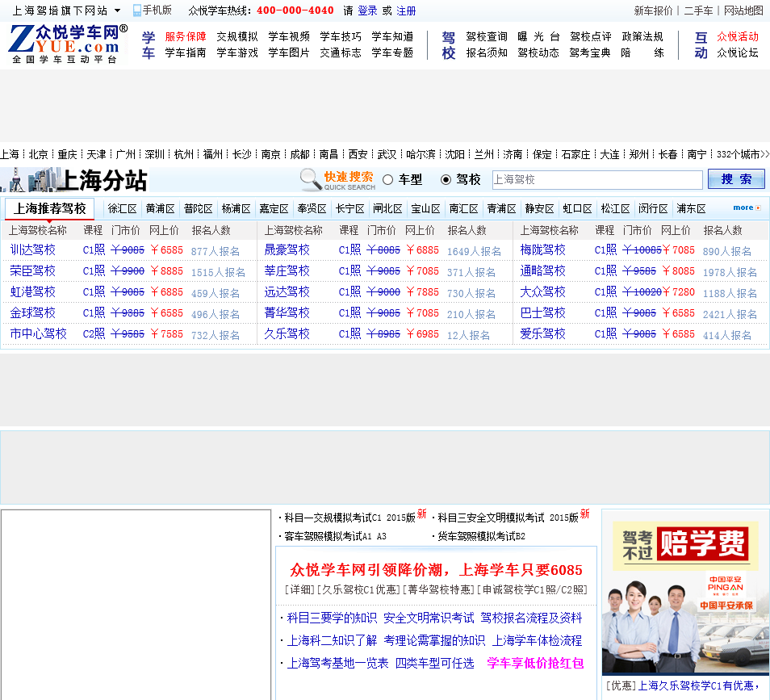Screen dimensions: 770x700
Task: Click the 搜索 search button
Action: coord(736,179)
